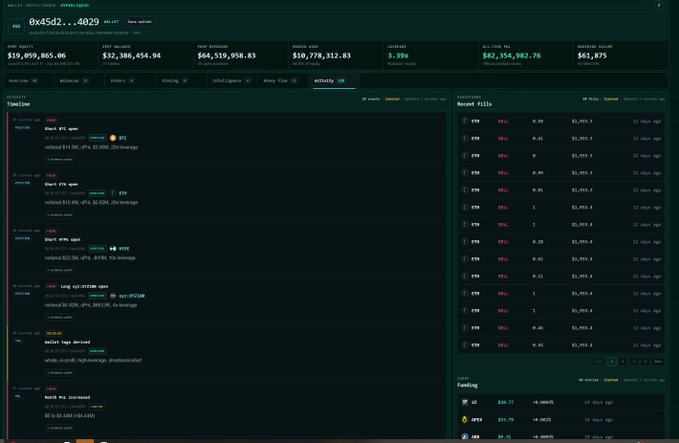Copy the full wallet address
The image size is (679, 443).
point(137,33)
